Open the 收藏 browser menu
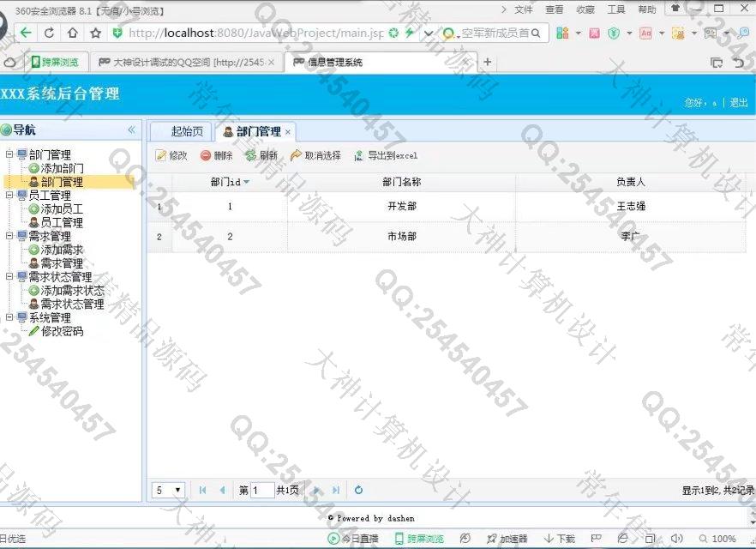The image size is (756, 549). [585, 9]
